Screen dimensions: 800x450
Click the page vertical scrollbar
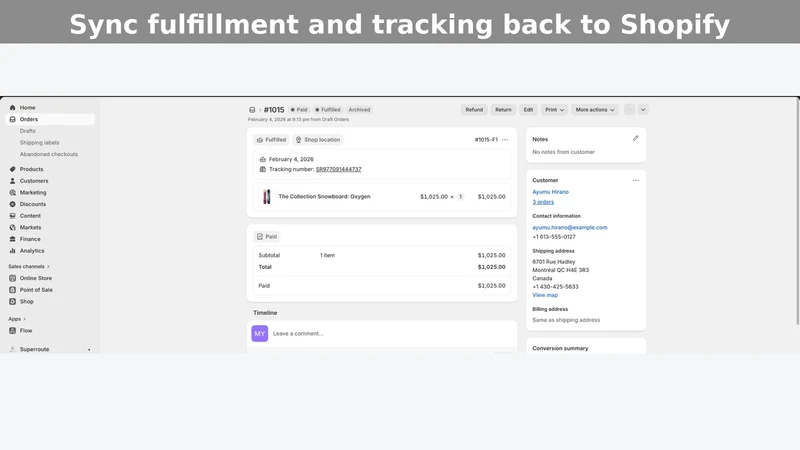797,211
